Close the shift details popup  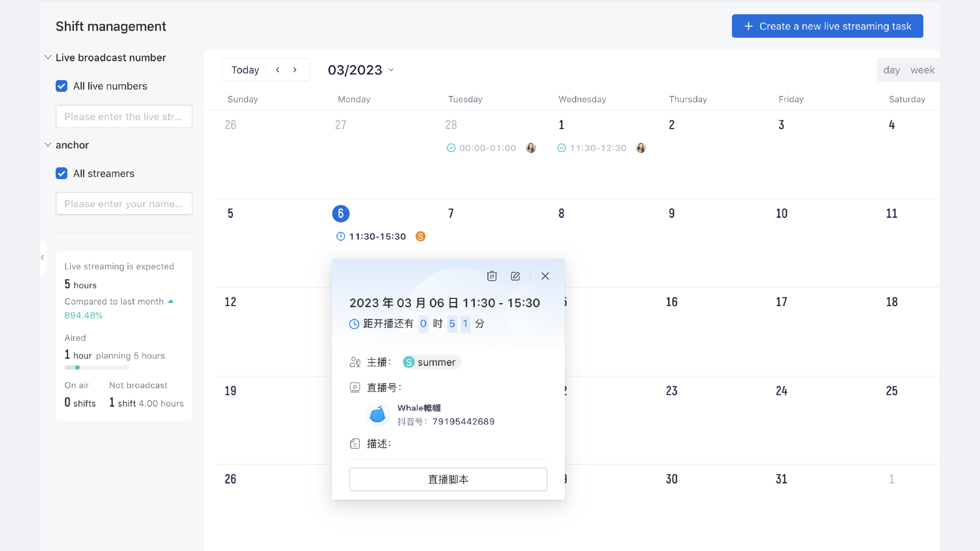[545, 276]
